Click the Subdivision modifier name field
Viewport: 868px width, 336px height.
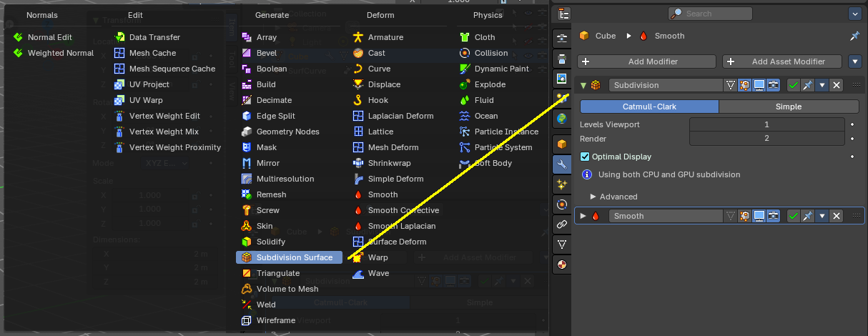[666, 85]
